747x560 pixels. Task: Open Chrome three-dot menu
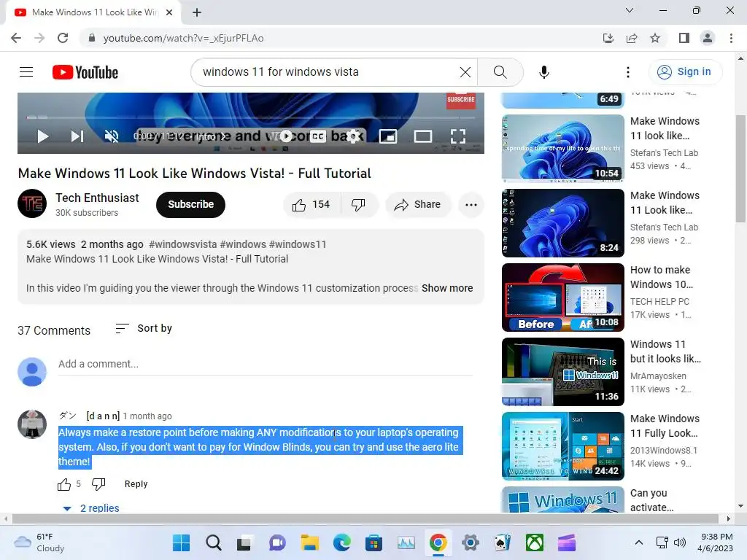[x=731, y=38]
